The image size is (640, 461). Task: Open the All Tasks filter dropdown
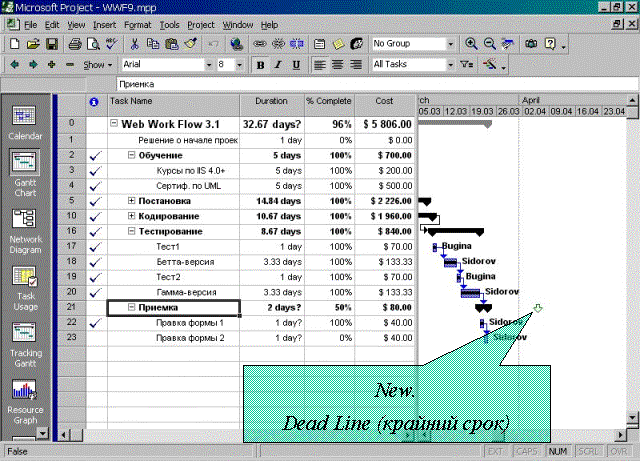[451, 65]
